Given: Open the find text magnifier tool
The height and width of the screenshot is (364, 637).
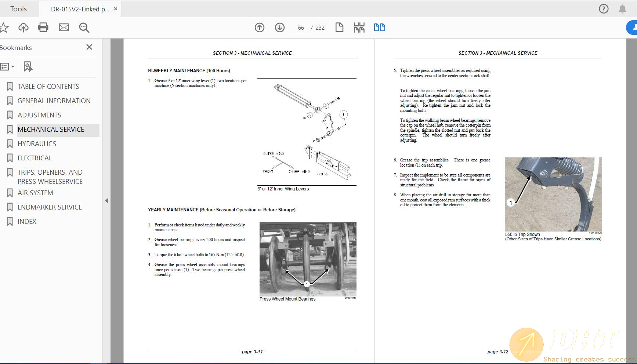Looking at the screenshot, I should click(x=84, y=28).
